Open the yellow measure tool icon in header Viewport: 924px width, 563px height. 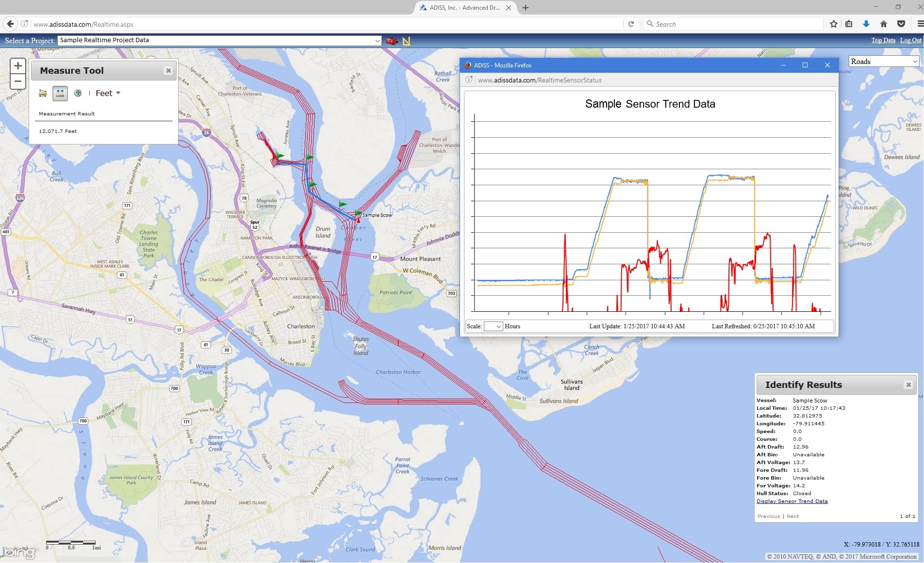407,41
